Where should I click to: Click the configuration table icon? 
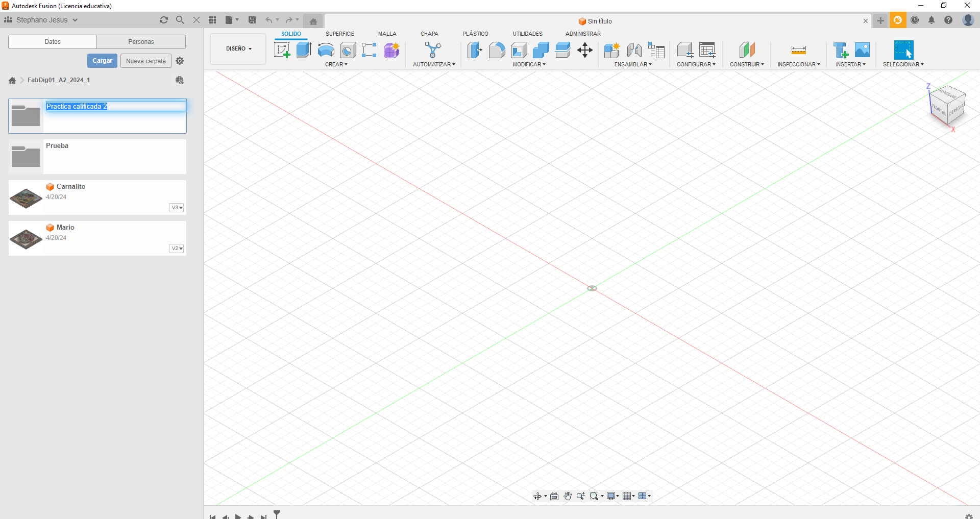(x=707, y=50)
